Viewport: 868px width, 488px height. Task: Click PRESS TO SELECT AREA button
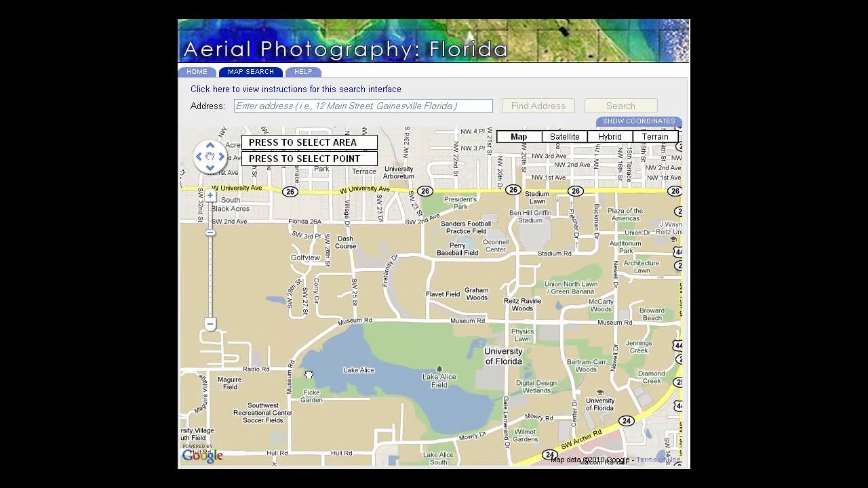(309, 142)
